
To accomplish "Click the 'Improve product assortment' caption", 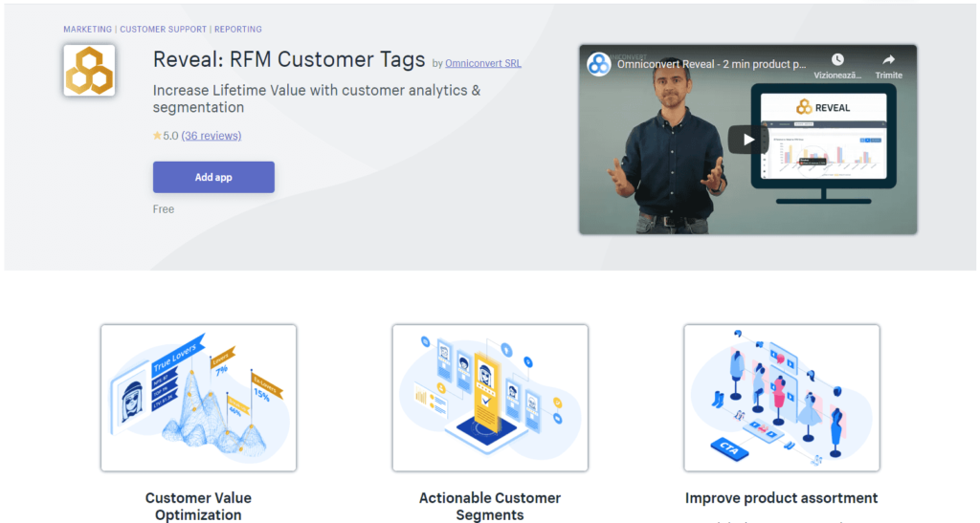I will point(781,498).
